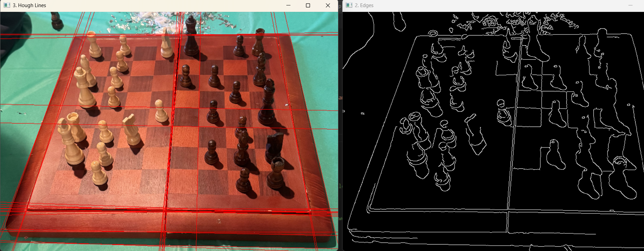The width and height of the screenshot is (644, 251).
Task: Maximize the Hough Lines window
Action: 308,5
